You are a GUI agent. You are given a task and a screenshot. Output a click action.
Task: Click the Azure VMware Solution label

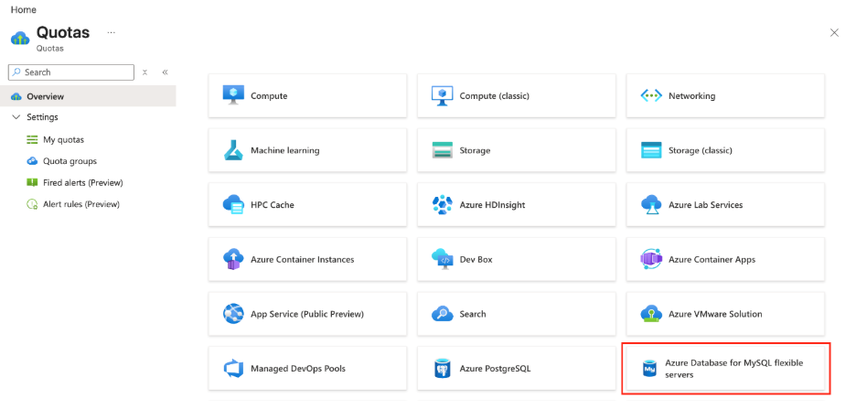(x=715, y=314)
